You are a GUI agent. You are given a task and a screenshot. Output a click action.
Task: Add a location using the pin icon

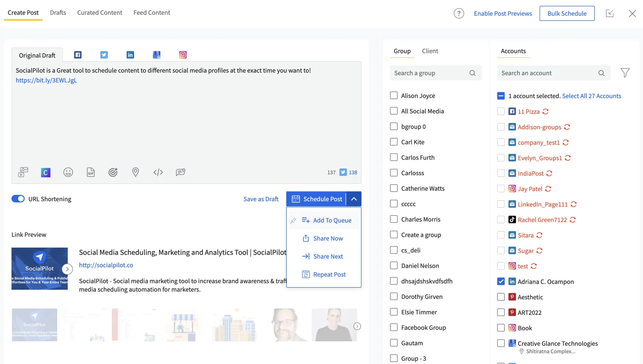[x=135, y=172]
